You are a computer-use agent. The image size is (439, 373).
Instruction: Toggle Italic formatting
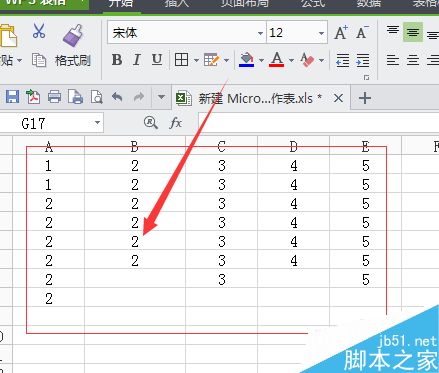[136, 60]
